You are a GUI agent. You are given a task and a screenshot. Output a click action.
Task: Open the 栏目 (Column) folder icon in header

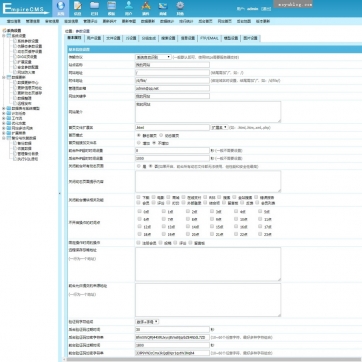(95, 8)
